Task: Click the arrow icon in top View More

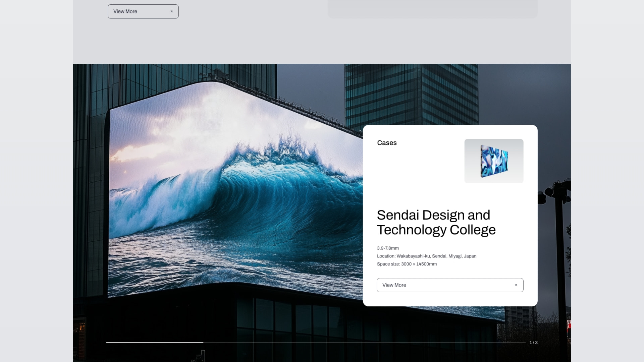Action: (171, 11)
